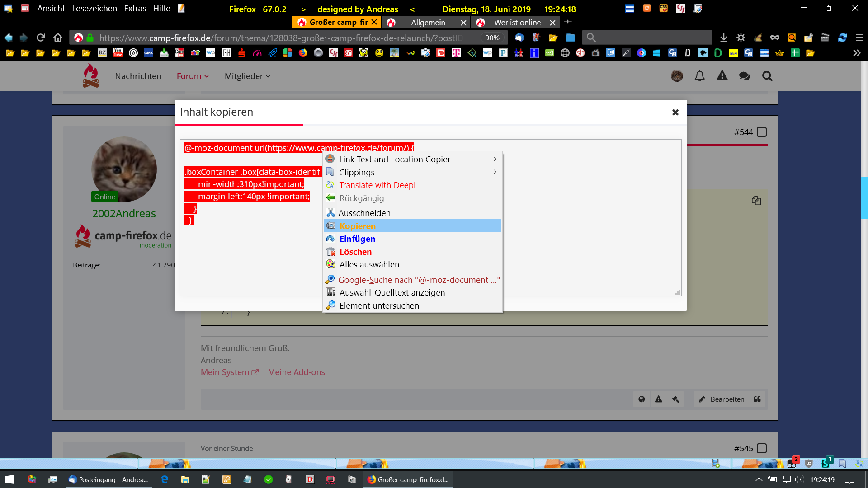Image resolution: width=868 pixels, height=488 pixels.
Task: Click the camp-firefox flame logo
Action: 91,76
